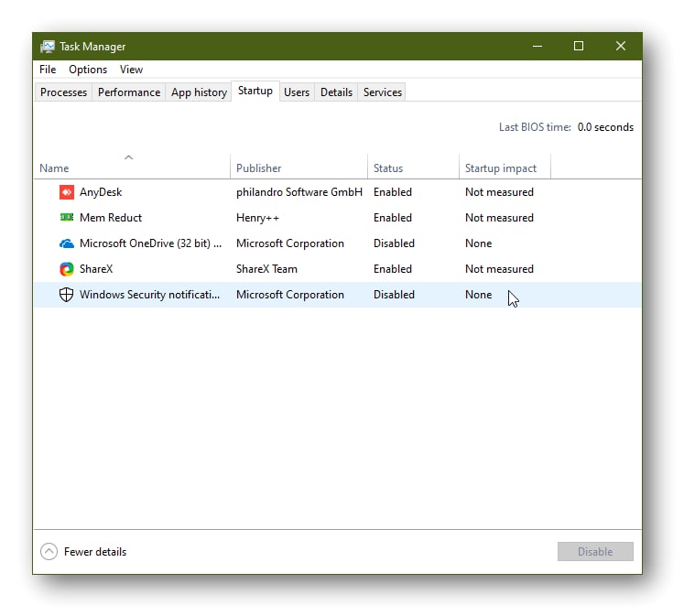The image size is (684, 616).
Task: Click None impact for Microsoft OneDrive
Action: 479,243
